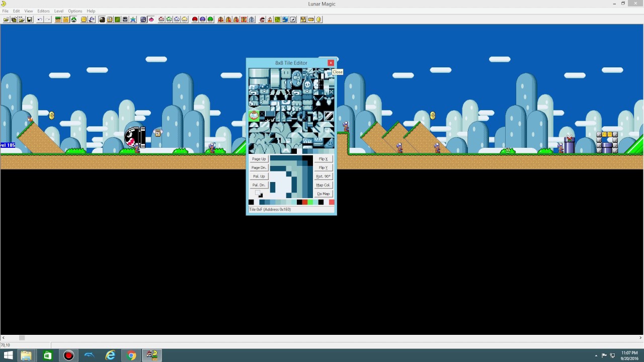This screenshot has width=644, height=362.
Task: Click the music note toolbar icon
Action: [293, 20]
